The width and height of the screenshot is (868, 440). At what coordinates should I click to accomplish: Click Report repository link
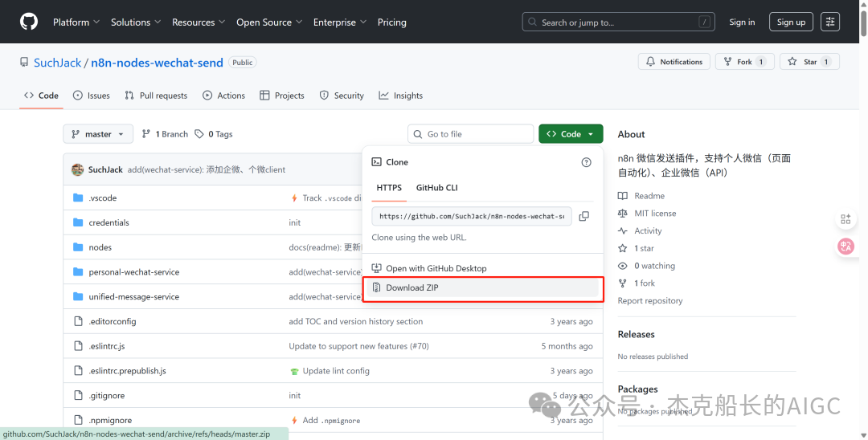coord(650,301)
